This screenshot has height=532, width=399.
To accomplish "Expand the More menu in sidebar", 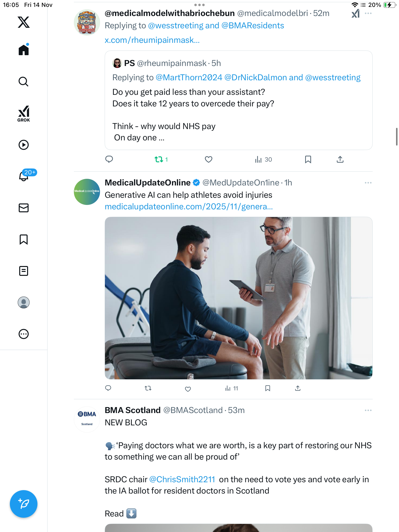I will click(x=24, y=334).
